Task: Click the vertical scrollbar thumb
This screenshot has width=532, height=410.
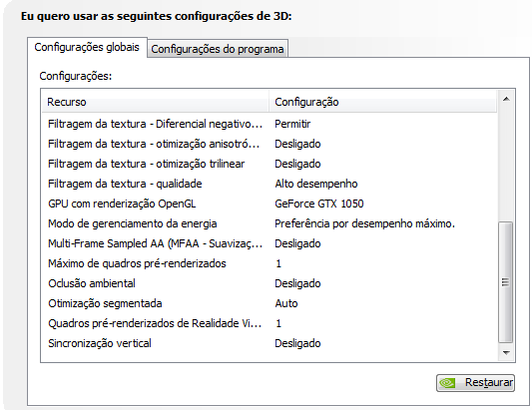Action: pos(505,282)
